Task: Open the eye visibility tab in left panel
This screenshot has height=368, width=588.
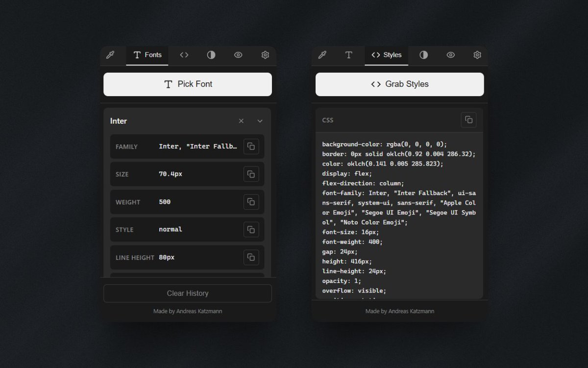Action: click(238, 55)
